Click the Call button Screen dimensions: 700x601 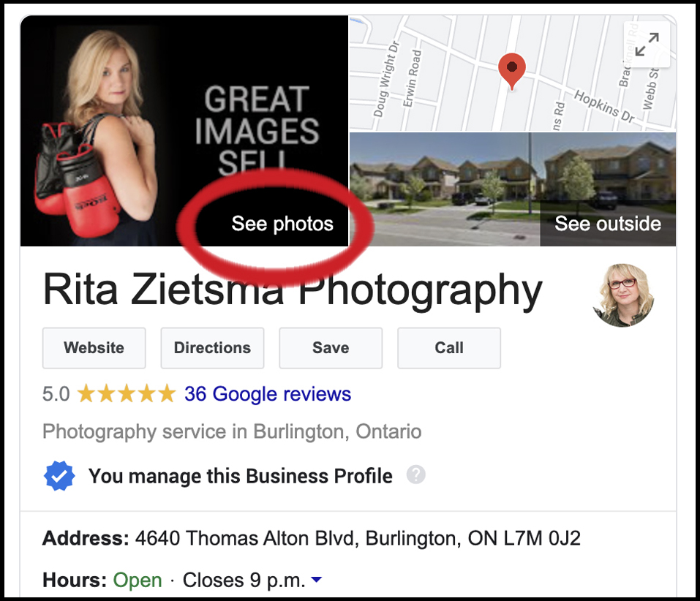(449, 348)
